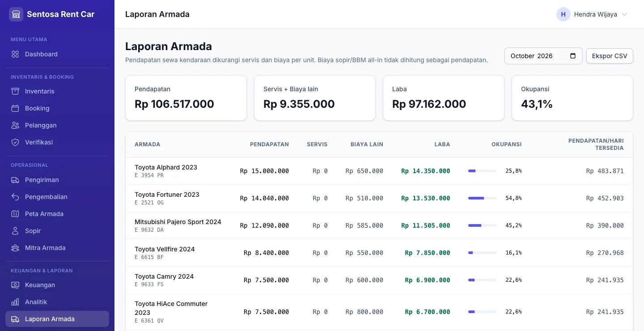Screen dimensions: 644x331
Task: Click the Ekspor CSV button
Action: point(610,56)
